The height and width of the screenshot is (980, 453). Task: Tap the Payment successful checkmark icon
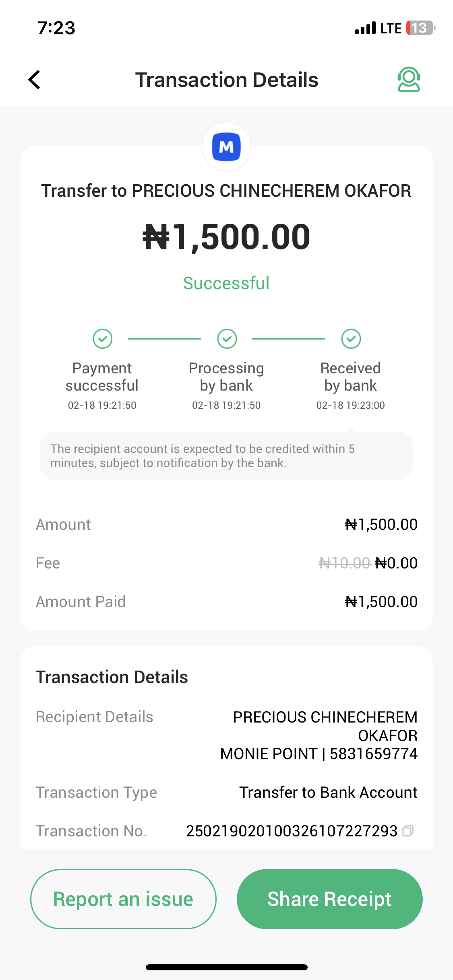coord(102,339)
